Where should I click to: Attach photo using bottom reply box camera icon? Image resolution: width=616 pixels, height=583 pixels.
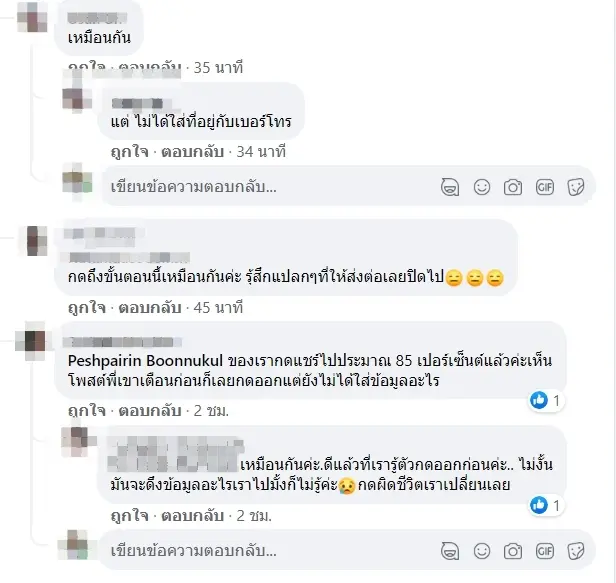pyautogui.click(x=513, y=551)
